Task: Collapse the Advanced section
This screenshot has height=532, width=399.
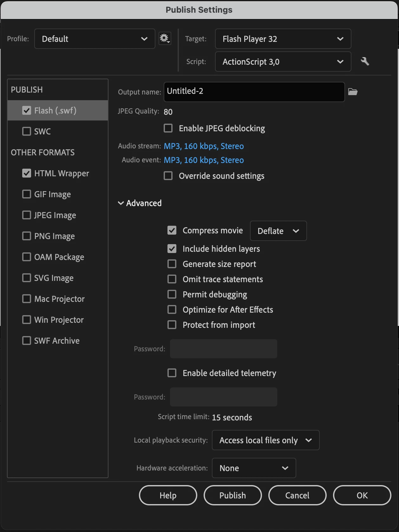Action: pos(121,203)
